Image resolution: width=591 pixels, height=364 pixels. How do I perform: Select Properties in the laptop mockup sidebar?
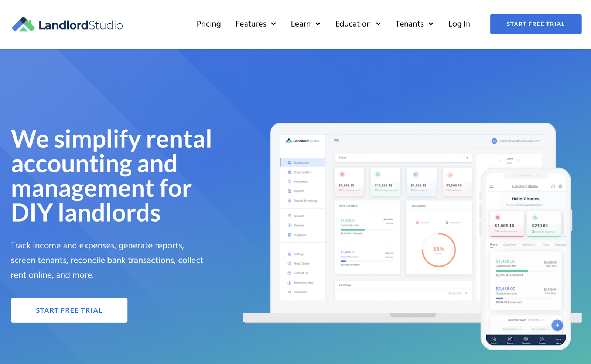tap(298, 182)
